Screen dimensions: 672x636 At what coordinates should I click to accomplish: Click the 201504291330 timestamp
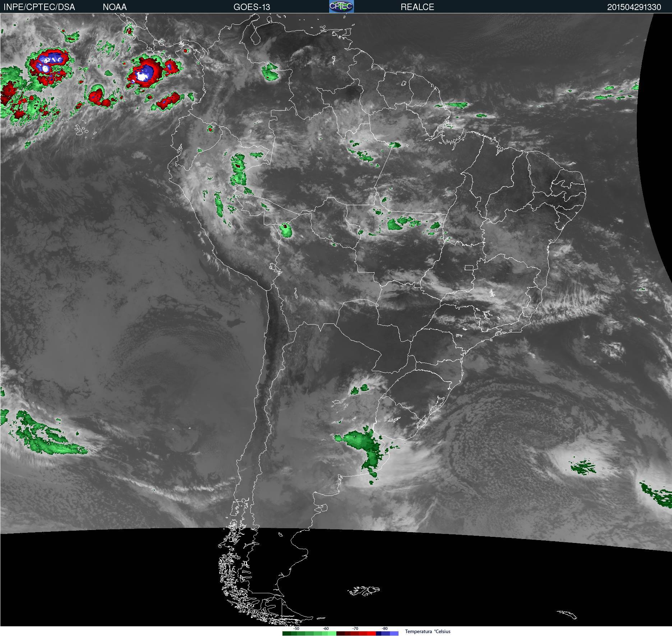pos(634,7)
